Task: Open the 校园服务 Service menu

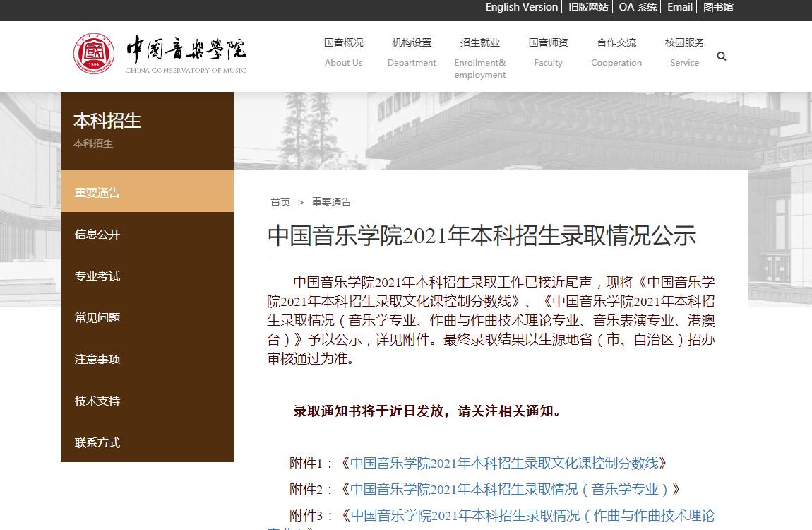Action: [x=685, y=52]
